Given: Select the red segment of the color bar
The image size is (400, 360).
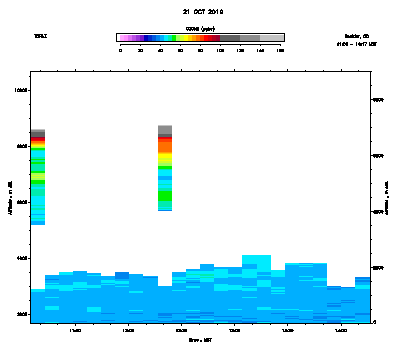Looking at the screenshot, I should (x=206, y=38).
